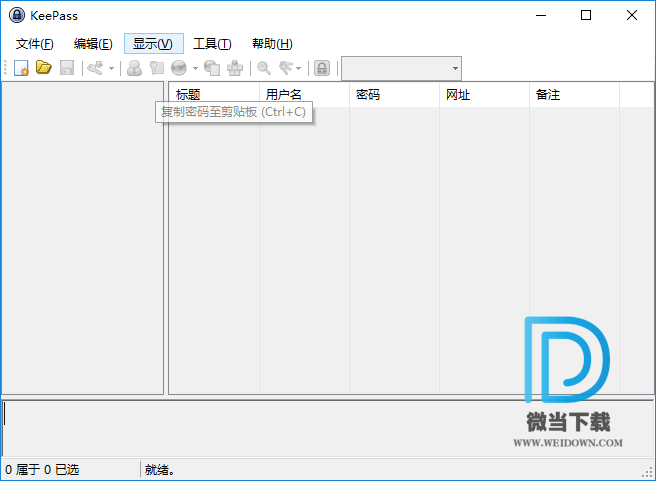The image size is (656, 481).
Task: Open the quick search combo box
Action: [401, 68]
